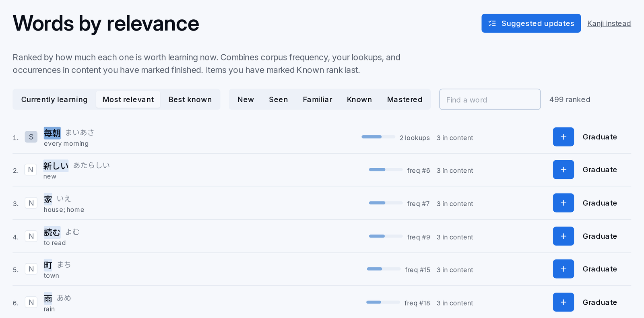The height and width of the screenshot is (318, 644).
Task: Open the word 毎朝
Action: [x=52, y=133]
